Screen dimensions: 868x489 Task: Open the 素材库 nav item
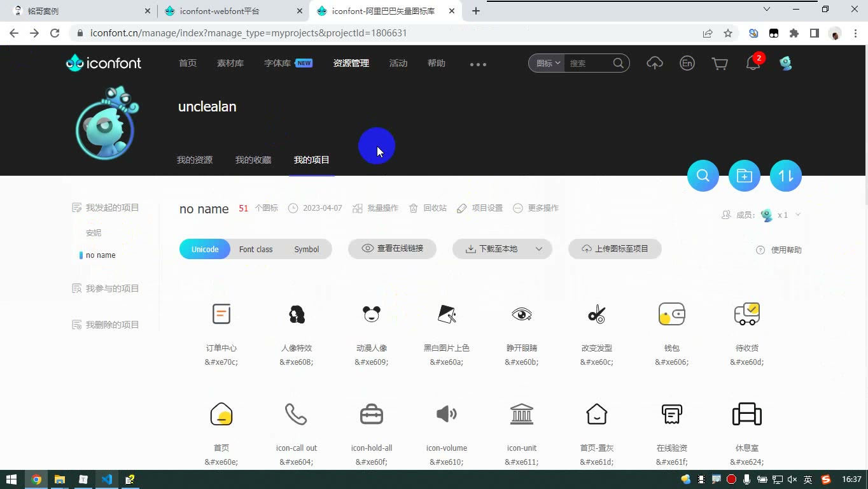pos(230,63)
